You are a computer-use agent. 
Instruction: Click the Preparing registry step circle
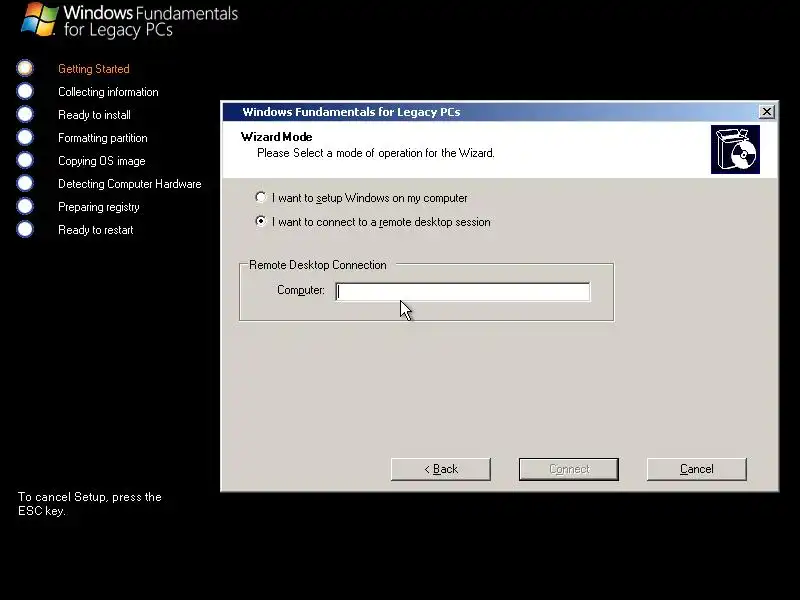tap(25, 206)
